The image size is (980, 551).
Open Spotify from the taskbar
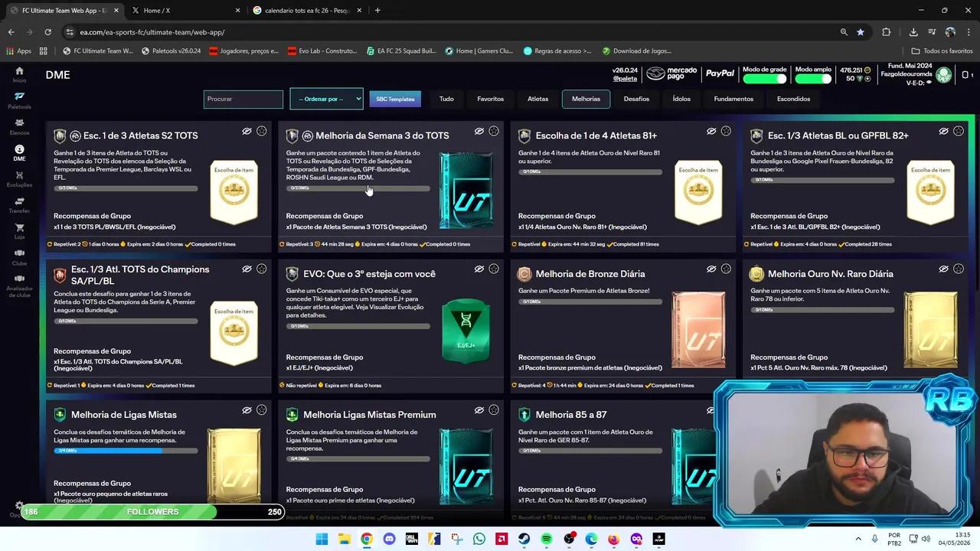(x=547, y=539)
